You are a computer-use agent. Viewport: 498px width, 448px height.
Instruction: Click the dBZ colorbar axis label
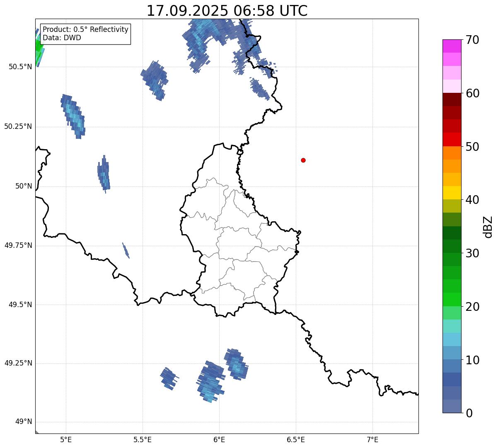[x=488, y=227]
